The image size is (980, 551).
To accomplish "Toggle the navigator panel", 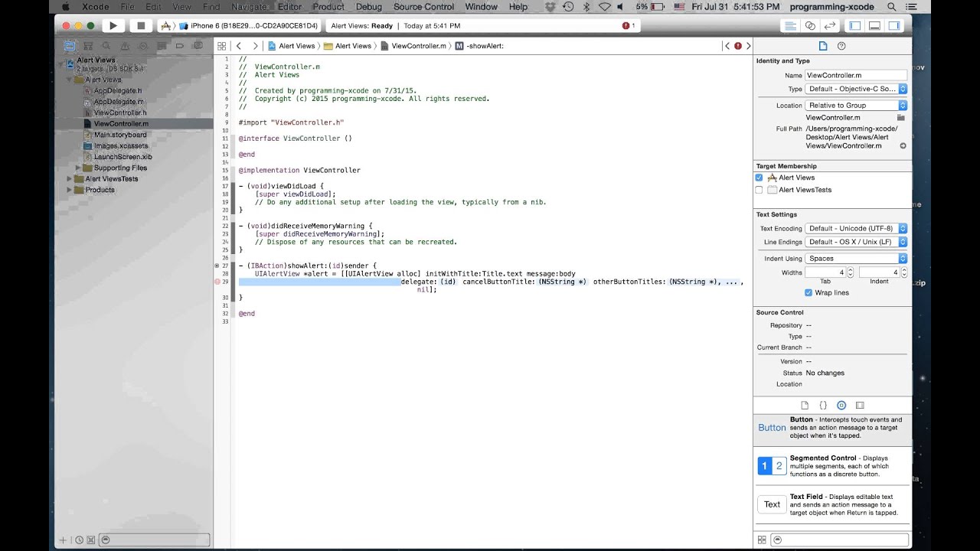I will (855, 26).
